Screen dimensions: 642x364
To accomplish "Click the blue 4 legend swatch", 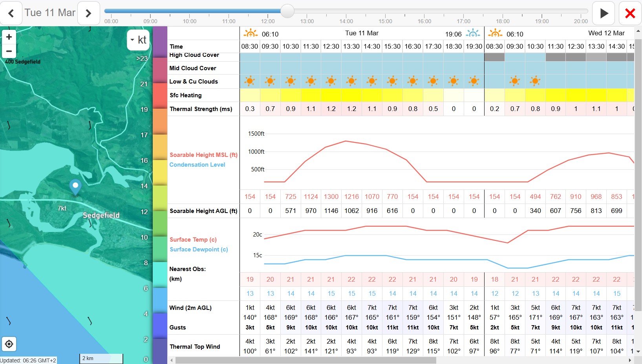I will [x=160, y=300].
